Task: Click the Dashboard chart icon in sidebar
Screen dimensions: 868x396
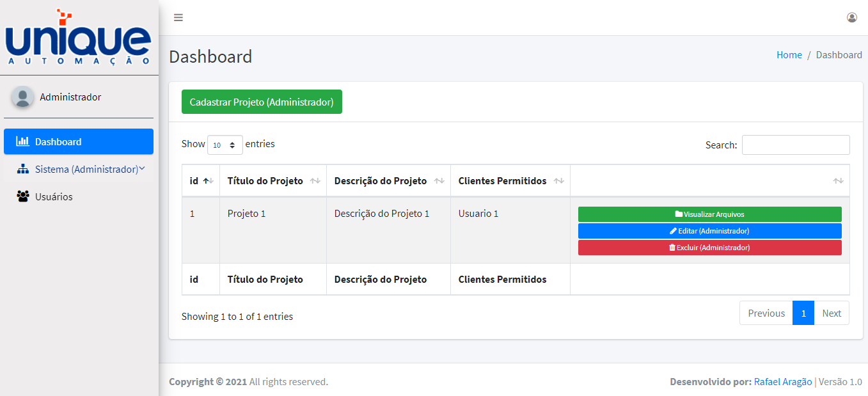Action: point(22,141)
